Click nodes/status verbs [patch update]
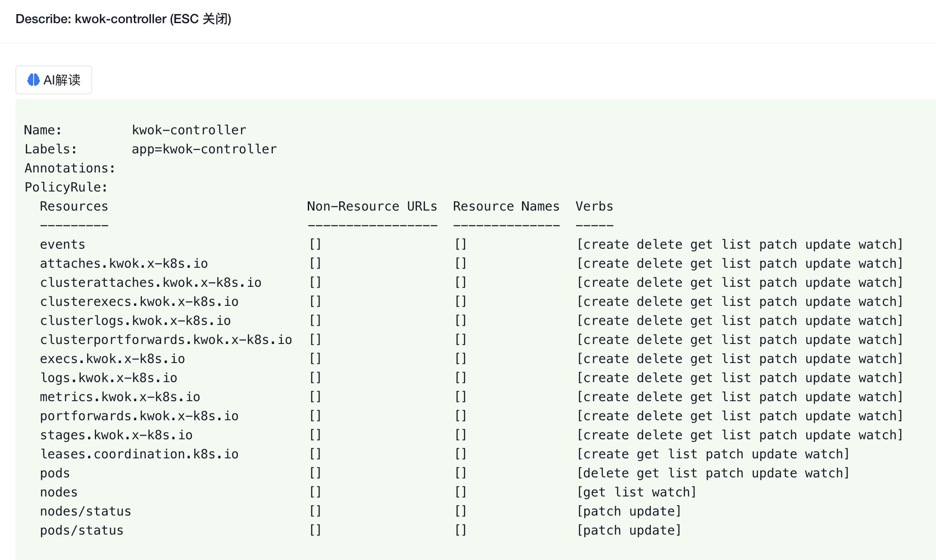The image size is (936, 560). click(629, 511)
